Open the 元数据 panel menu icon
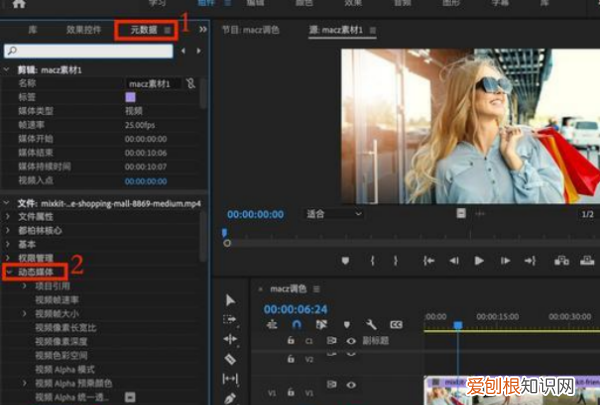The width and height of the screenshot is (600, 405). 167,30
